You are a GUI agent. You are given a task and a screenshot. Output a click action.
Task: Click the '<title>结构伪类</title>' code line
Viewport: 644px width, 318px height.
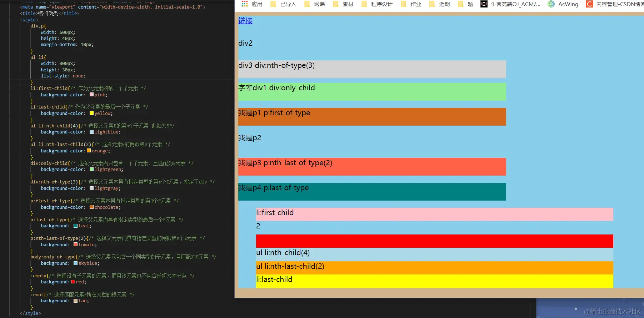coord(50,13)
